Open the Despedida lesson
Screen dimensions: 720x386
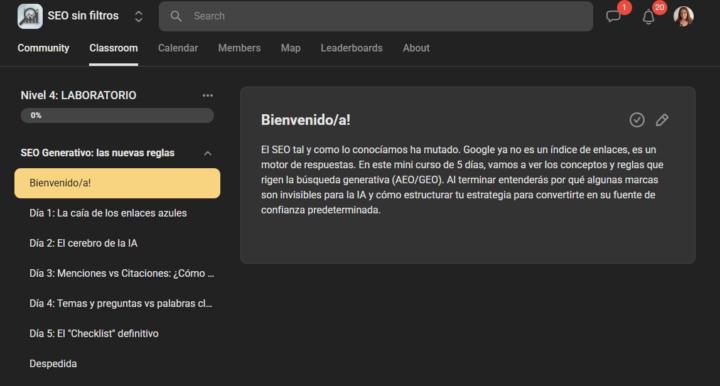click(53, 364)
